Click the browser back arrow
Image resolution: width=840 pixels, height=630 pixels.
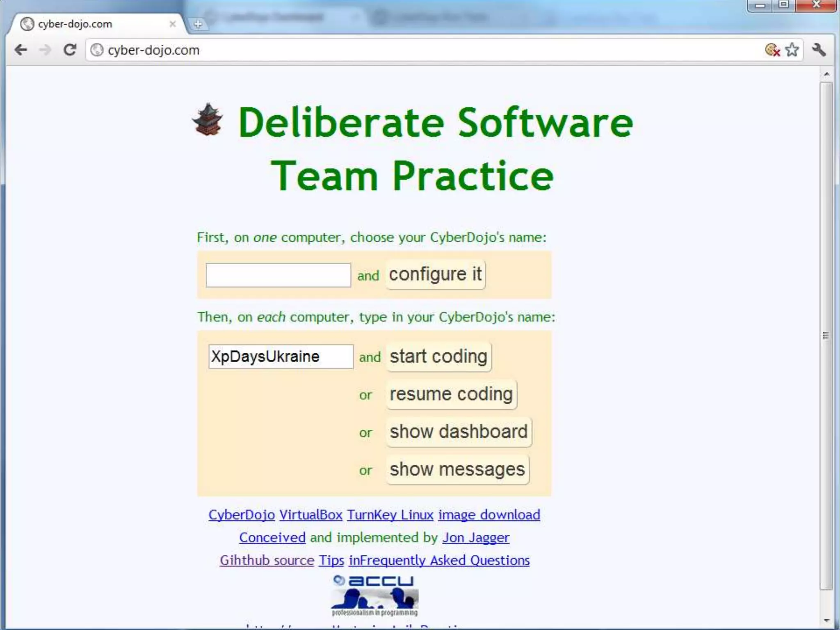coord(21,50)
